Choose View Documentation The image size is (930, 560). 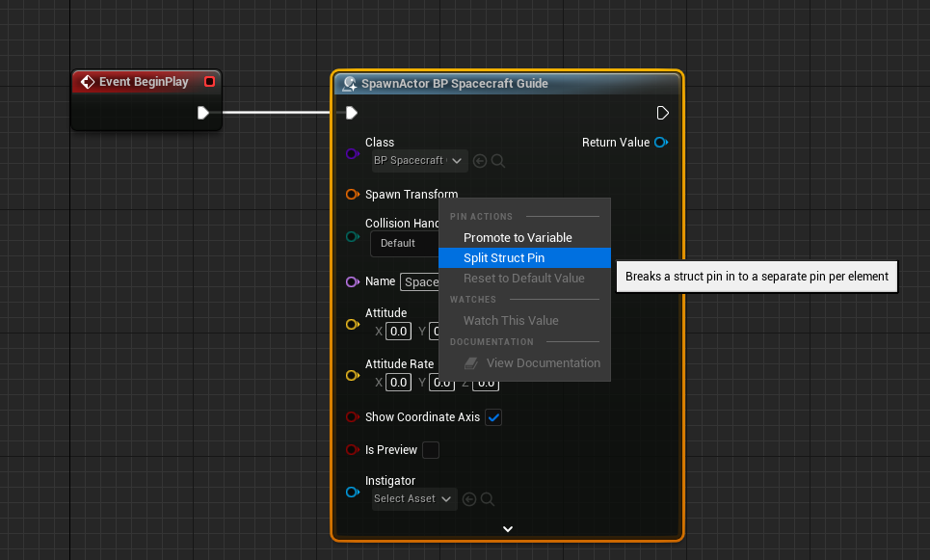pyautogui.click(x=524, y=363)
